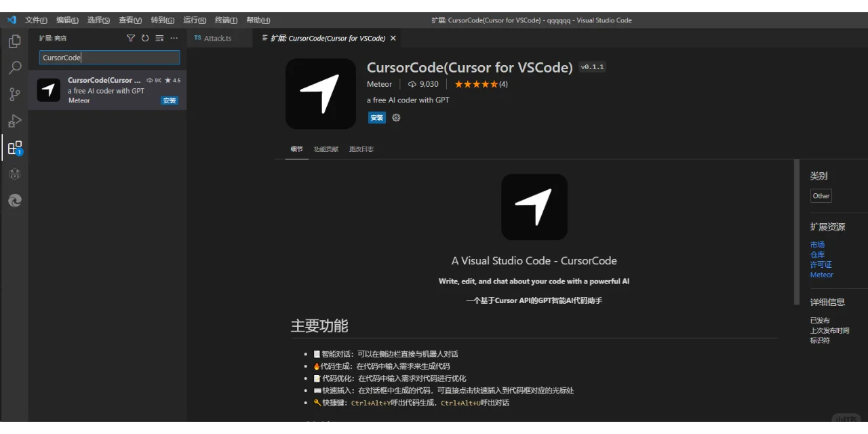This screenshot has width=868, height=434.
Task: Click the 标识符 identifier row
Action: 820,340
